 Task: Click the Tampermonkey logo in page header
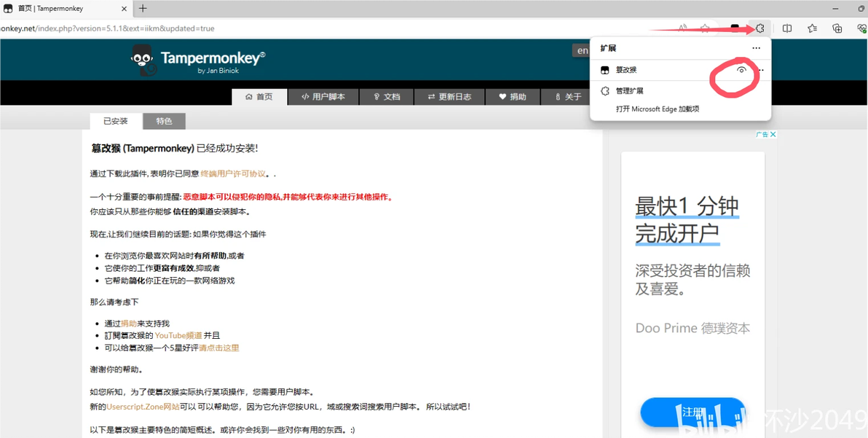[x=199, y=59]
